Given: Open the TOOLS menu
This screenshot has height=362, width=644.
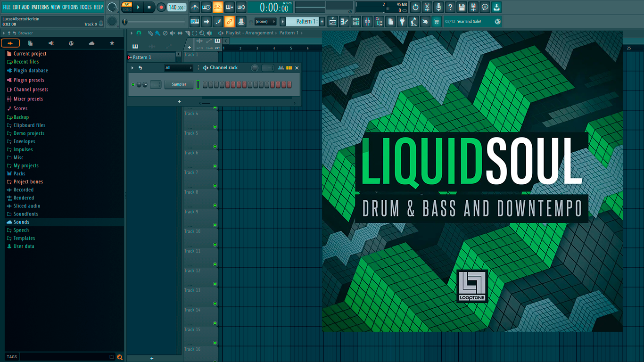Looking at the screenshot, I should [x=86, y=7].
